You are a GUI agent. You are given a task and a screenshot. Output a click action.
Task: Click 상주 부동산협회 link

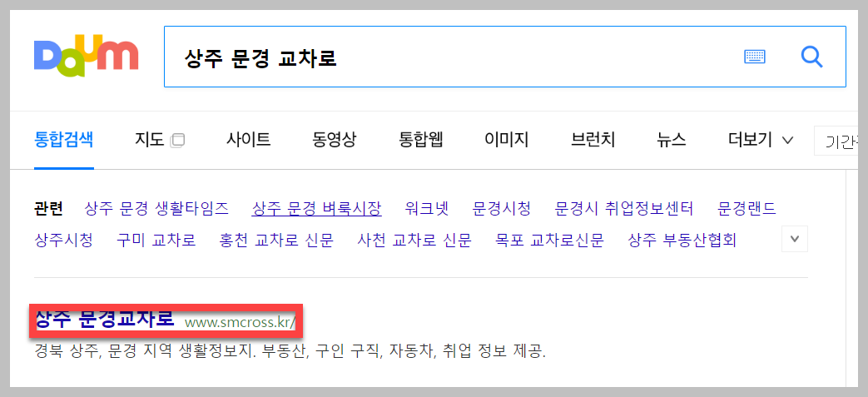[682, 241]
